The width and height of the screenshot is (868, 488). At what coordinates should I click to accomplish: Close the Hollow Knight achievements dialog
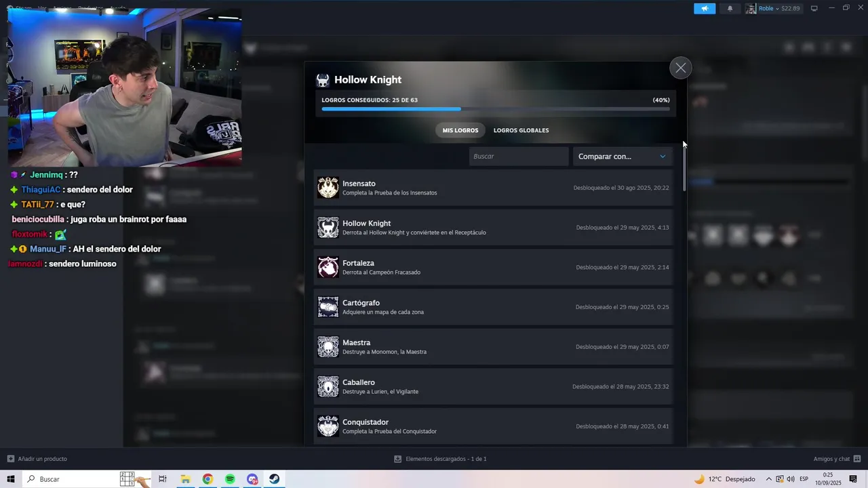pyautogui.click(x=680, y=68)
